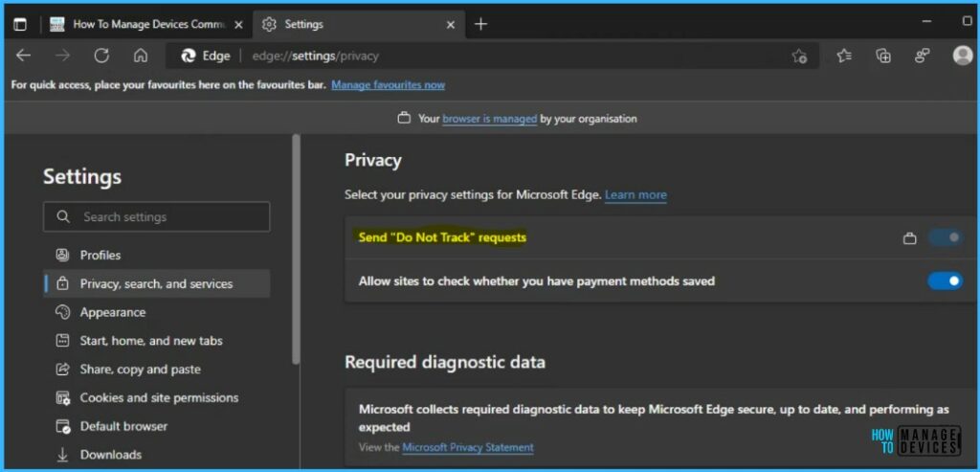Select the Settings tab
The width and height of the screenshot is (980, 472).
coord(359,24)
